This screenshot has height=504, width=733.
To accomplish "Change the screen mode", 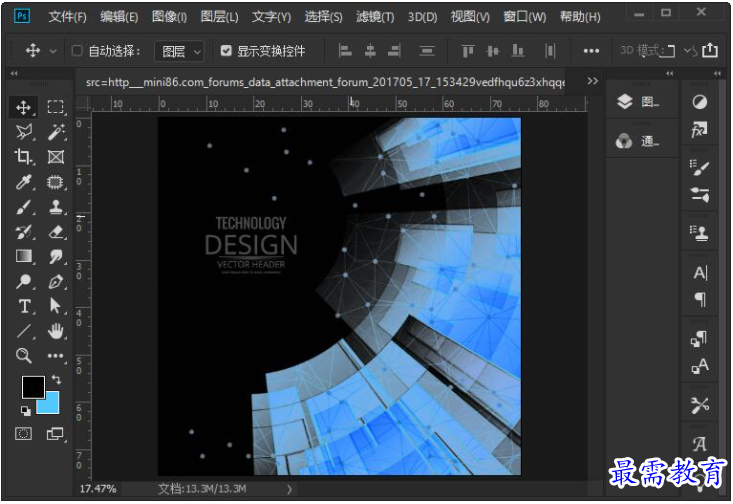I will 56,434.
